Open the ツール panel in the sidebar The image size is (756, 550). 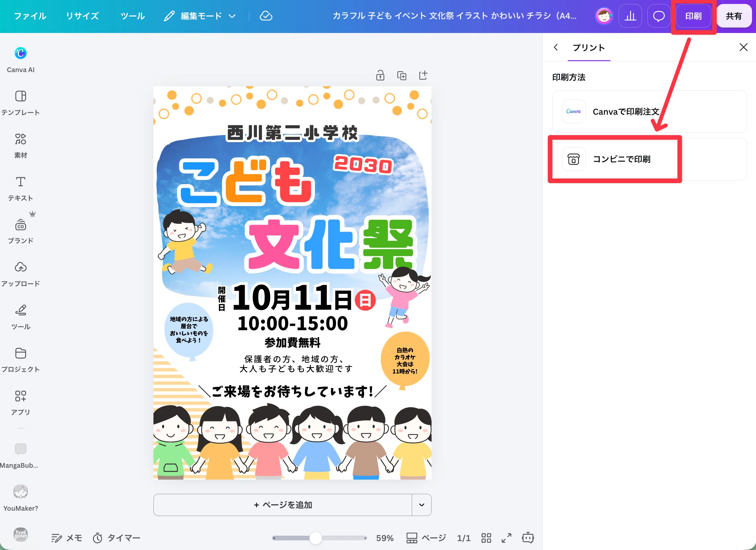(20, 317)
